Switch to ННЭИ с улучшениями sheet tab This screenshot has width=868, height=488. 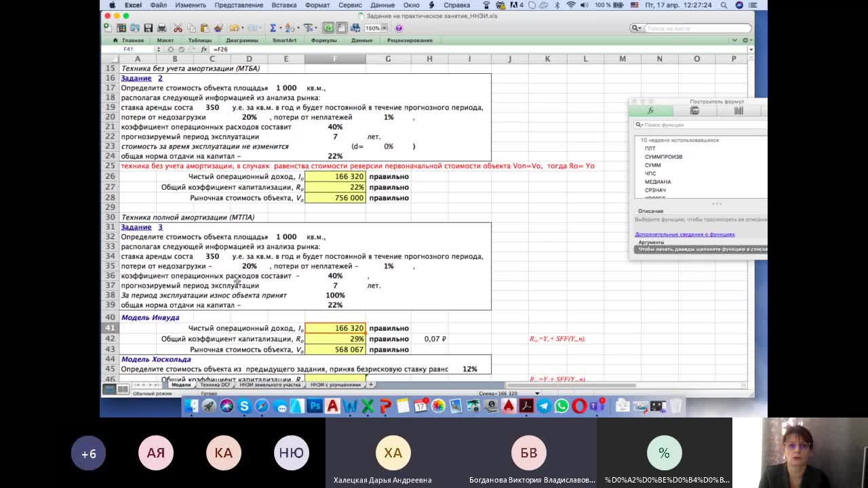coord(336,384)
